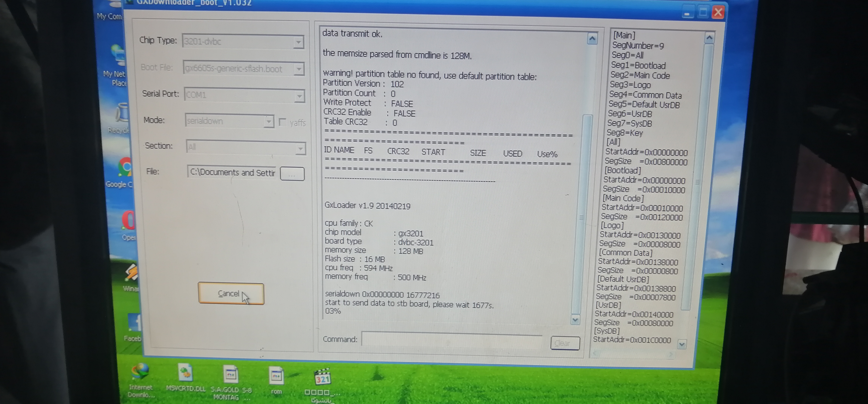Click the '03%' progress text
The image size is (868, 404).
(x=333, y=311)
